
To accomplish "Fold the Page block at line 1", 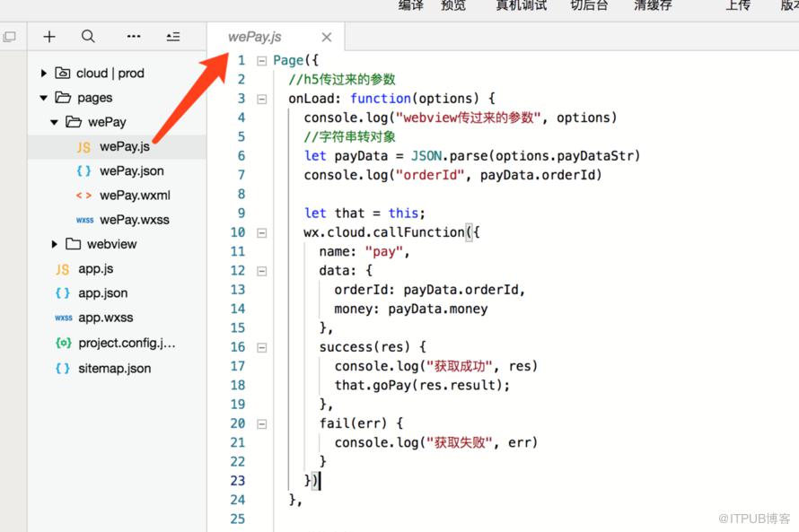I will tap(262, 61).
